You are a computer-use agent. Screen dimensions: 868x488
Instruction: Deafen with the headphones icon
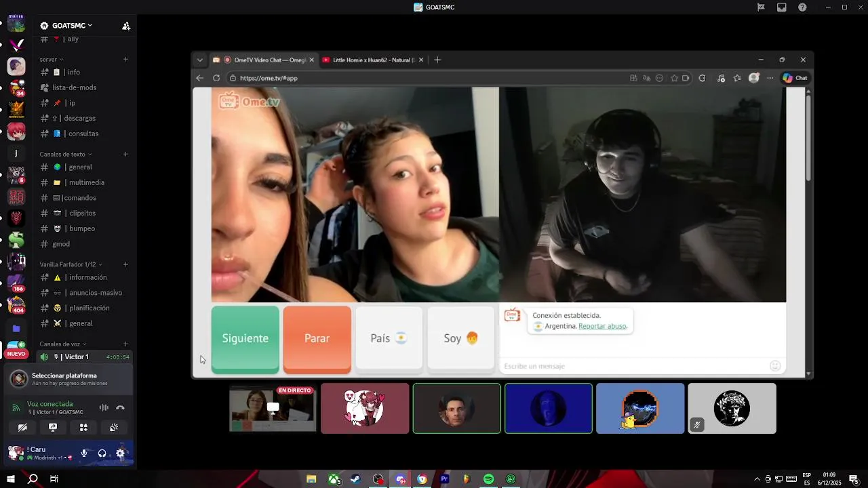[x=102, y=453]
